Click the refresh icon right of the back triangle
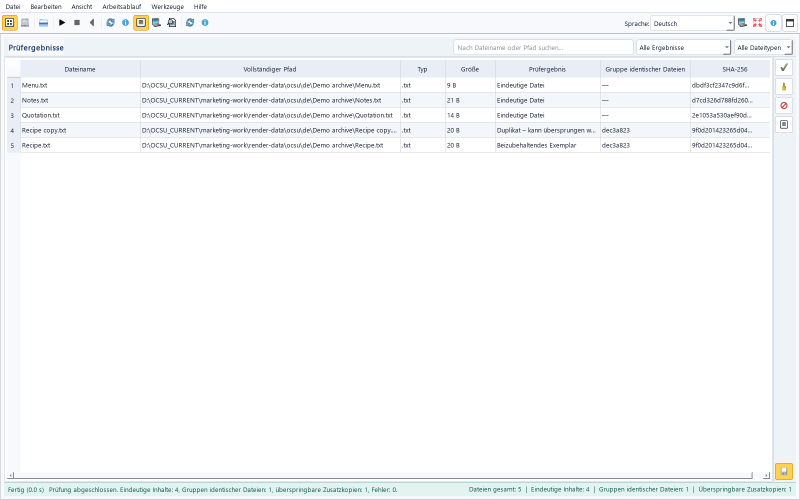 (110, 22)
